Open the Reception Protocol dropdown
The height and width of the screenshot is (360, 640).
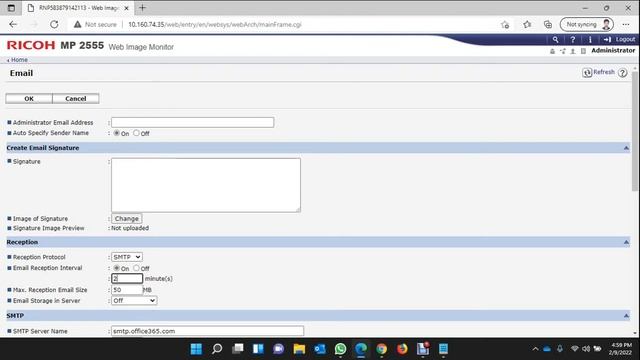[x=127, y=257]
